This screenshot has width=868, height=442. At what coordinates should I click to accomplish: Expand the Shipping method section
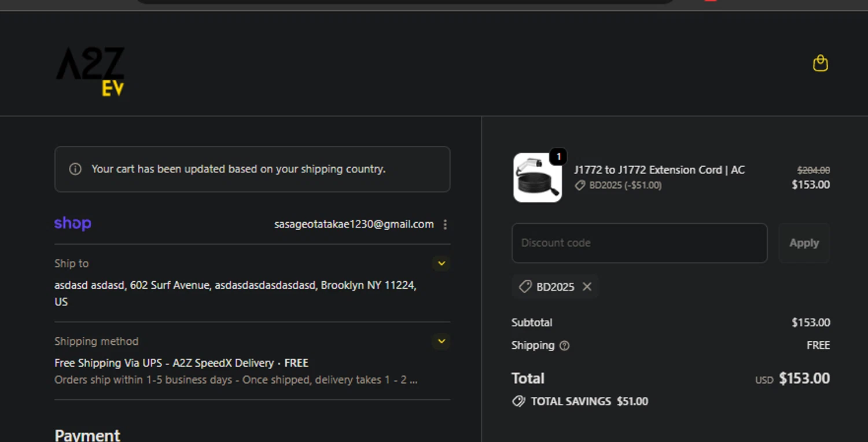click(x=442, y=341)
